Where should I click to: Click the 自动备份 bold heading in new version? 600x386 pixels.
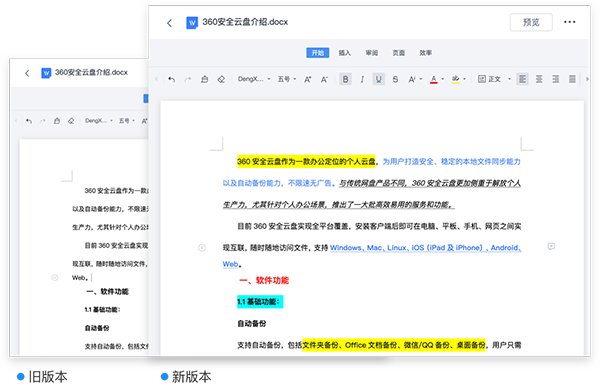point(252,324)
